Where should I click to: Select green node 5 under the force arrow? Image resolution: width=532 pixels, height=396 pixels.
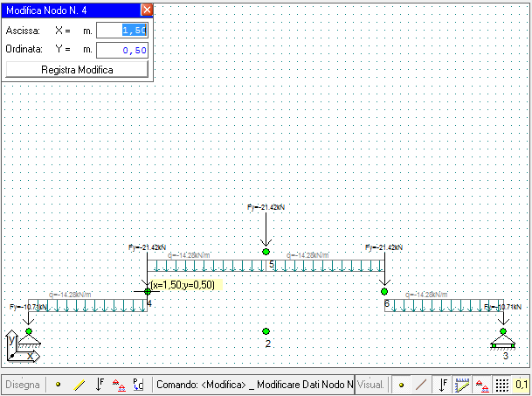point(266,252)
